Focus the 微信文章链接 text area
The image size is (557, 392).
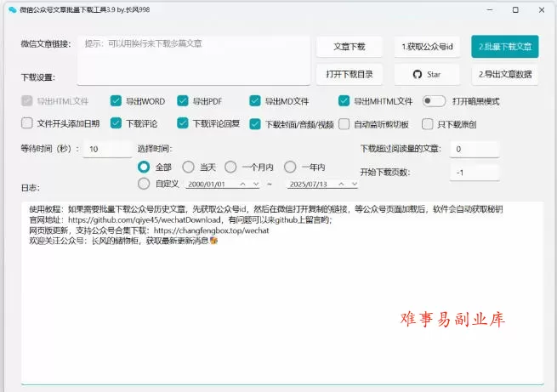pos(194,60)
